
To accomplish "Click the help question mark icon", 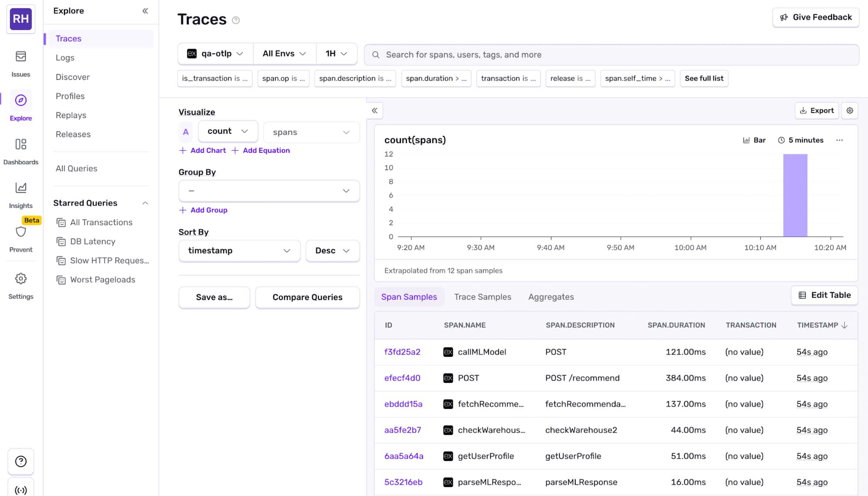I will pyautogui.click(x=20, y=461).
